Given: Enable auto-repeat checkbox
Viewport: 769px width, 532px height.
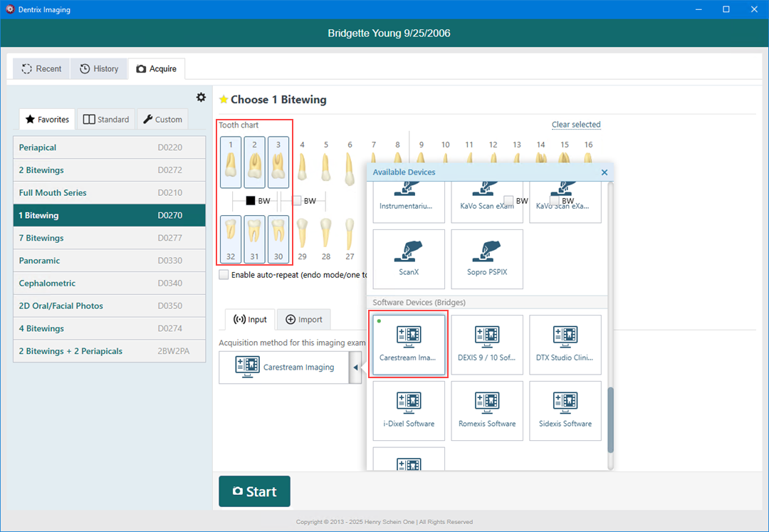Looking at the screenshot, I should 224,275.
